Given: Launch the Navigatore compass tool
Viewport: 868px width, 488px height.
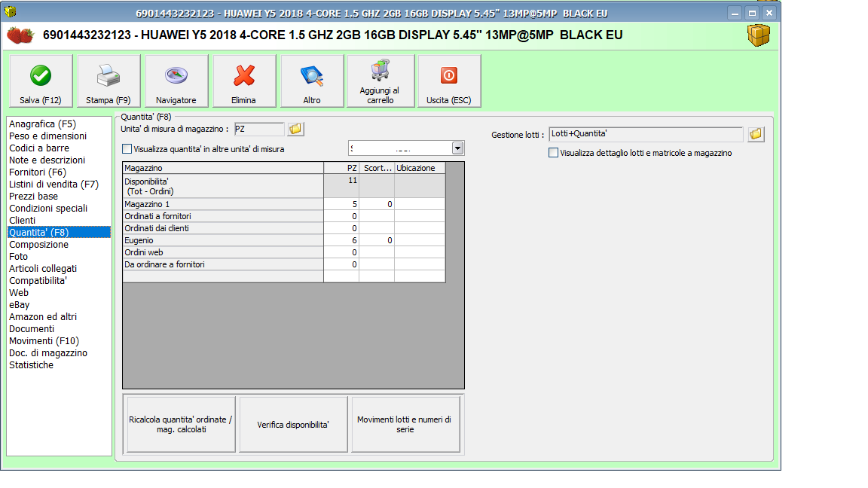Looking at the screenshot, I should pyautogui.click(x=176, y=81).
